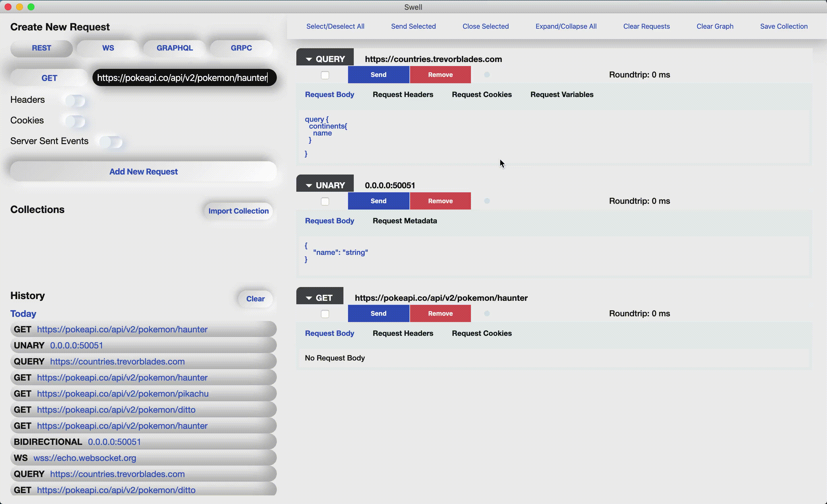
Task: Open the GET method dropdown
Action: click(x=49, y=78)
